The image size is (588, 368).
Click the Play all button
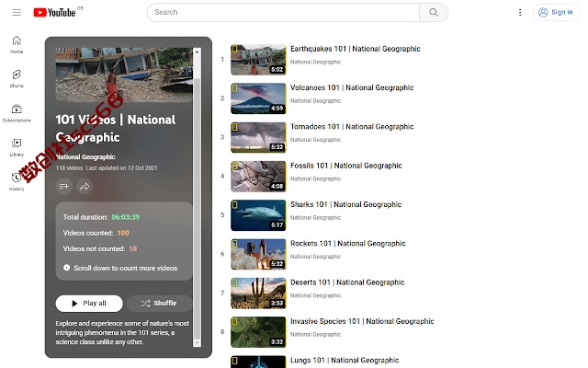89,304
